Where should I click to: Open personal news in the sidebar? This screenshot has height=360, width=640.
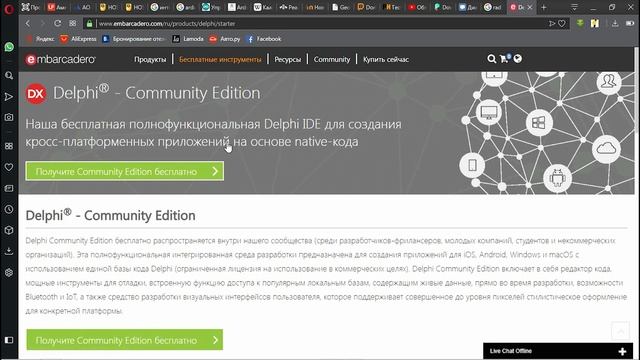pos(9,188)
